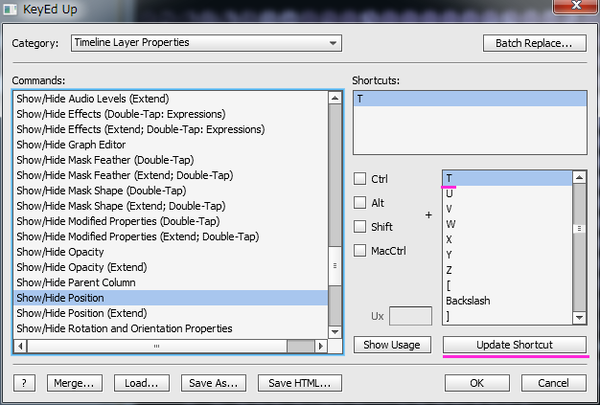Screen dimensions: 600x405
Task: Enable the Ctrl modifier checkbox
Action: pos(360,178)
